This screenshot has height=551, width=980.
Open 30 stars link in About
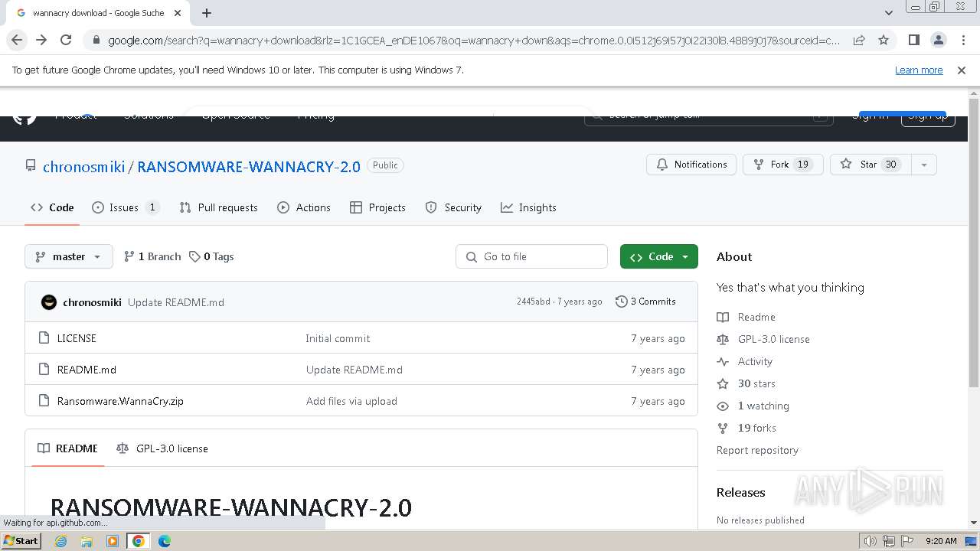click(x=746, y=383)
